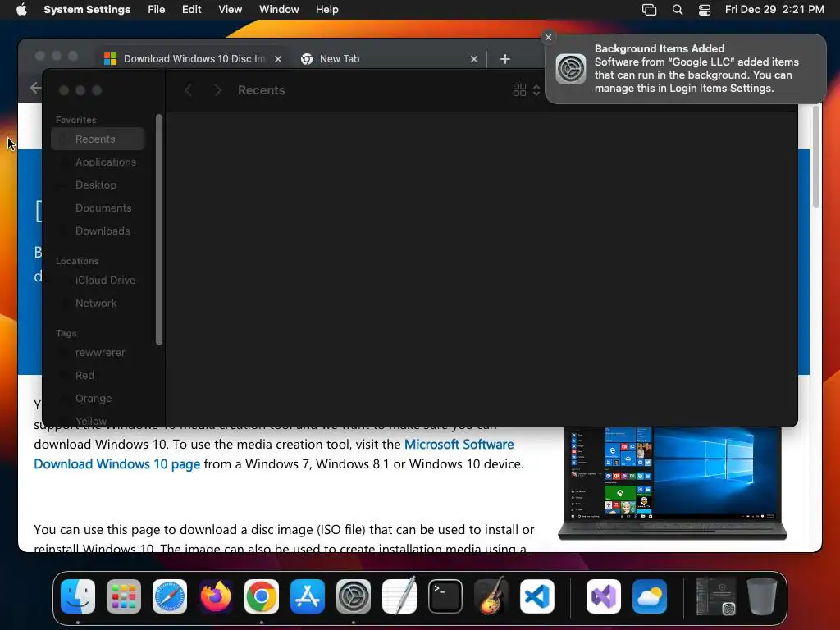Launch Firefox from the Dock
The image size is (840, 630).
(216, 596)
